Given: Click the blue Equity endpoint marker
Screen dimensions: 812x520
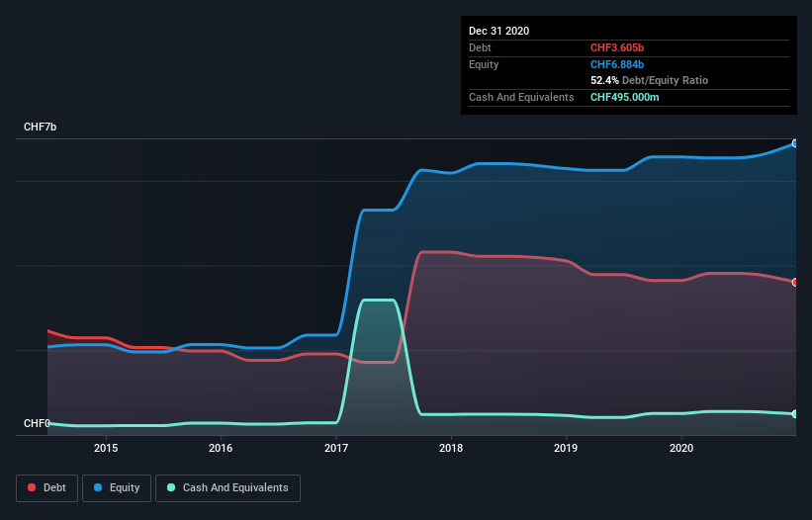Looking at the screenshot, I should click(795, 143).
